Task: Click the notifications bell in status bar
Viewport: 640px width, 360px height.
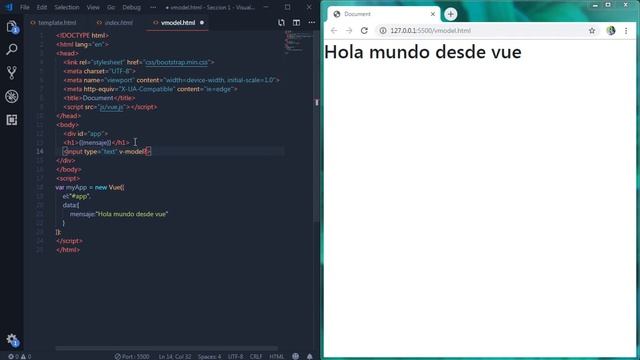Action: [x=310, y=356]
